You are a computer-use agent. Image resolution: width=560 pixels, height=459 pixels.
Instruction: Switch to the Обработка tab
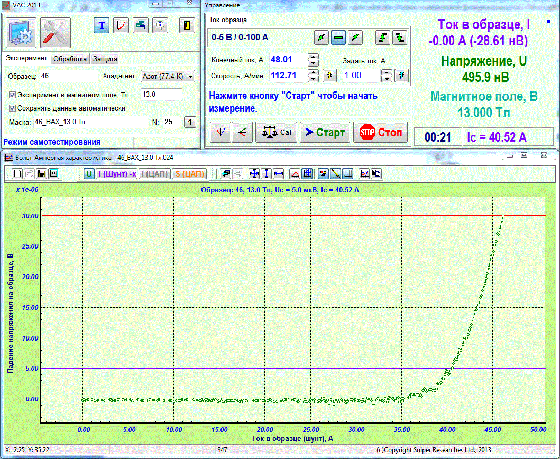tap(70, 59)
